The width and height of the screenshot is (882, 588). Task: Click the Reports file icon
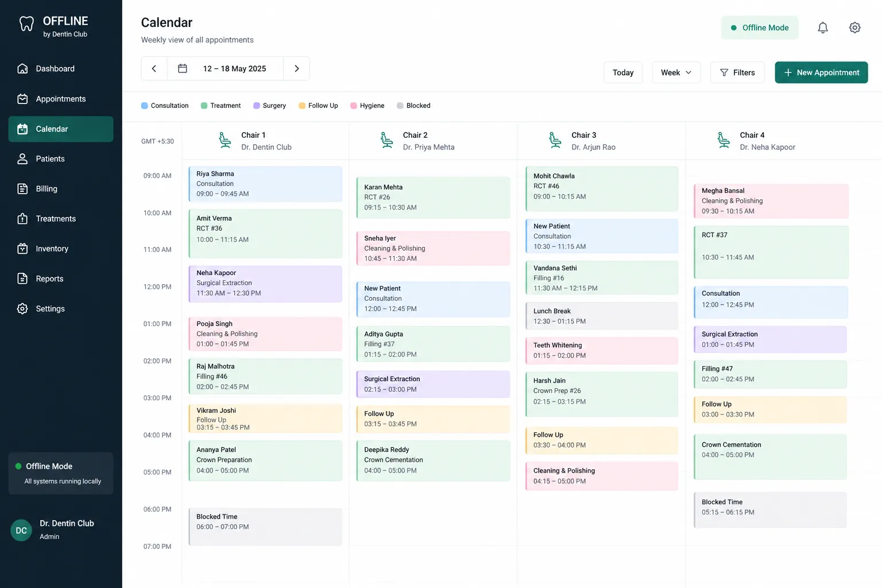22,278
